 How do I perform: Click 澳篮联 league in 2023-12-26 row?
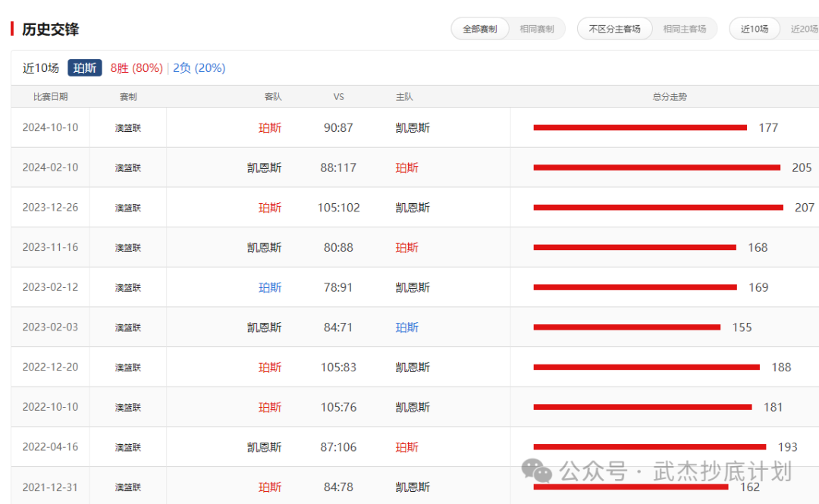(128, 208)
